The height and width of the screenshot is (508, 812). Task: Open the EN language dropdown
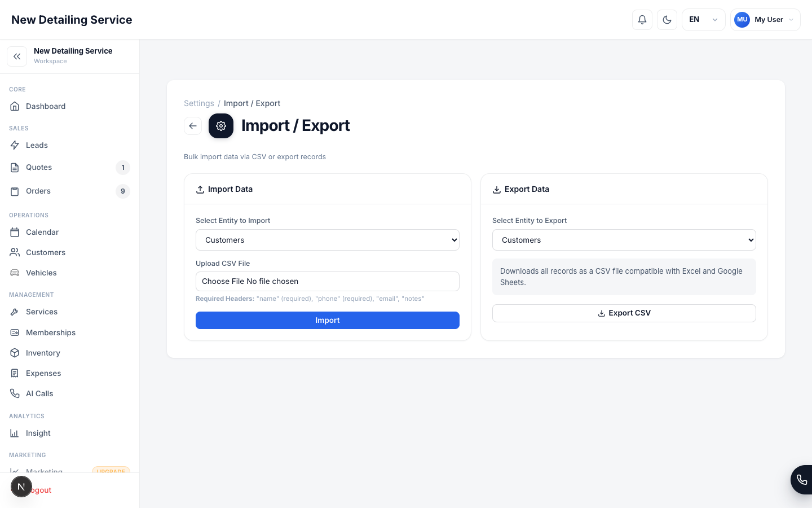(704, 20)
